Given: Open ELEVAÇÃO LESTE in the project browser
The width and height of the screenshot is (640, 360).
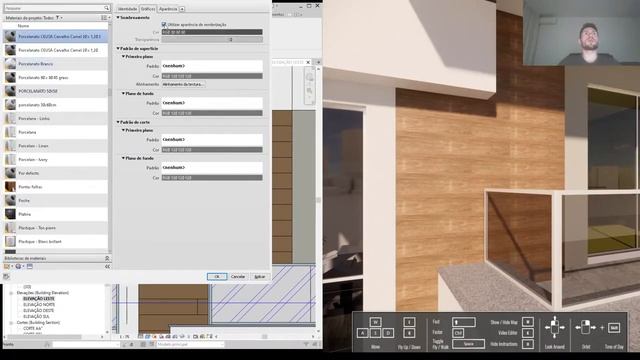Looking at the screenshot, I should pos(39,299).
